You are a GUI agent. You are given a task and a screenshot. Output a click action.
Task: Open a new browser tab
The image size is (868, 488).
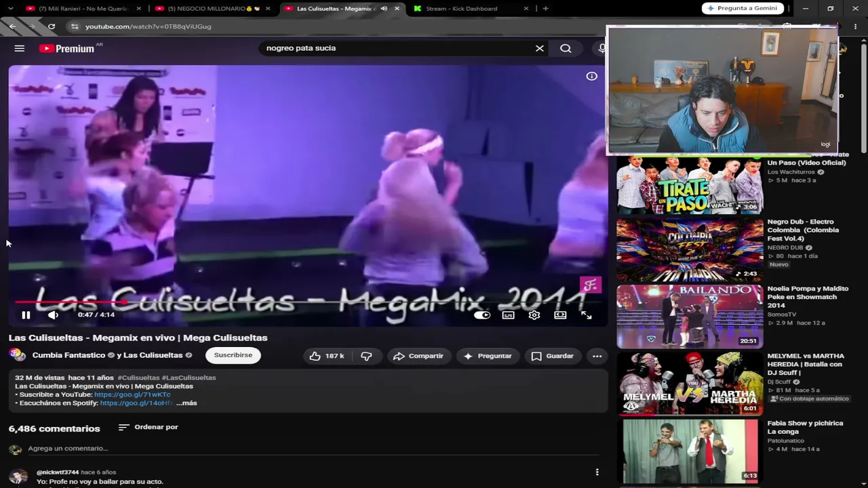point(546,9)
